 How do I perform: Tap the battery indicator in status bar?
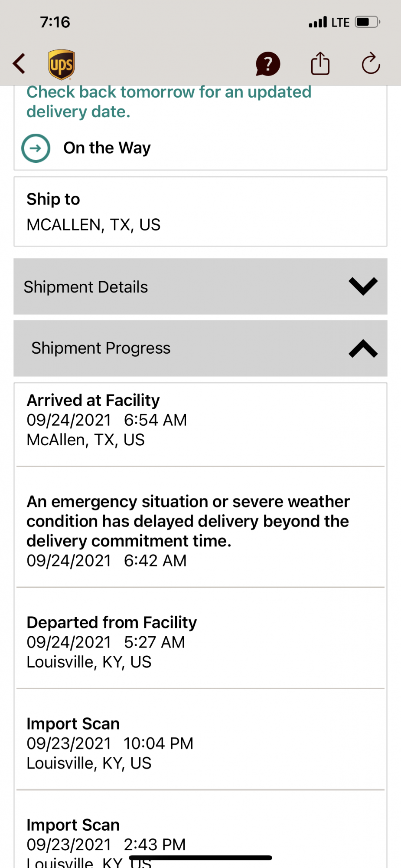(x=367, y=22)
